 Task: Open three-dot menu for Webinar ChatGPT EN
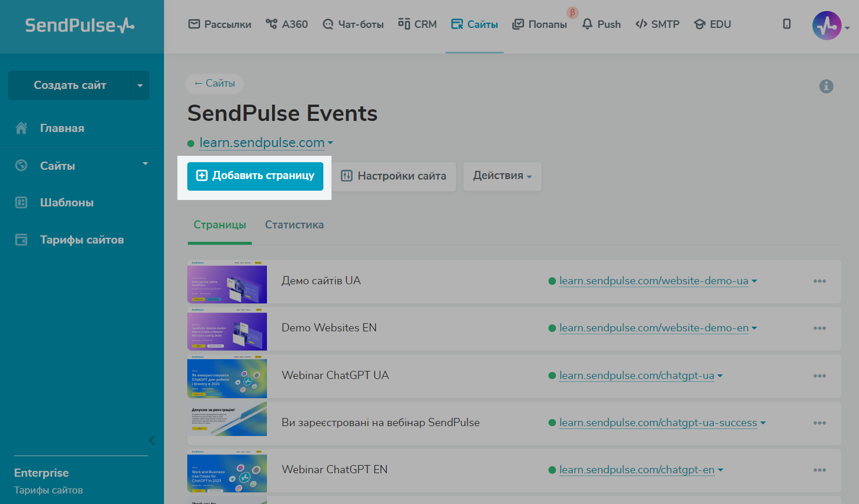point(820,470)
